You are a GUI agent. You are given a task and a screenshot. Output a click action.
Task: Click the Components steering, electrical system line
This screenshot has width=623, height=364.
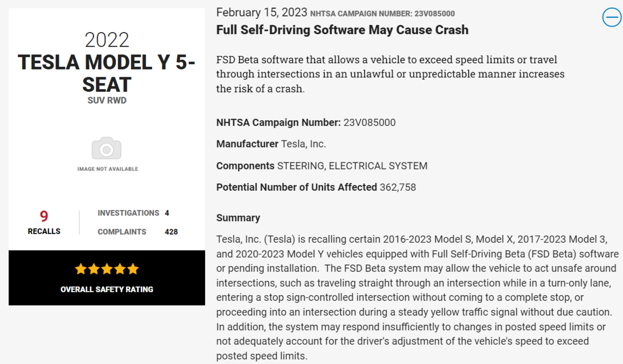[322, 166]
